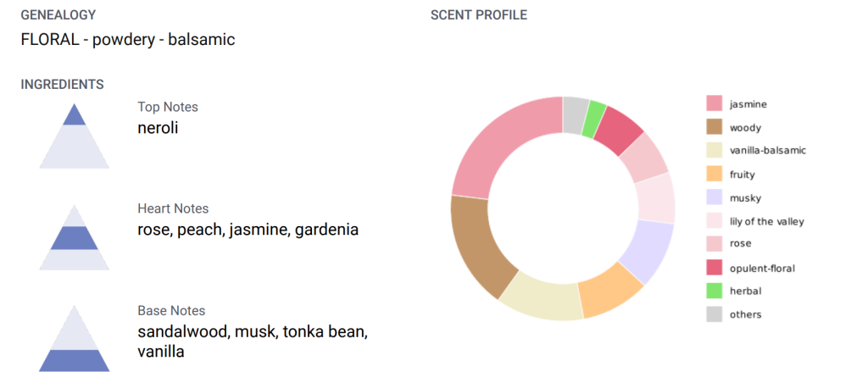Image resolution: width=868 pixels, height=383 pixels.
Task: Click the Base Notes pyramid icon
Action: point(75,339)
